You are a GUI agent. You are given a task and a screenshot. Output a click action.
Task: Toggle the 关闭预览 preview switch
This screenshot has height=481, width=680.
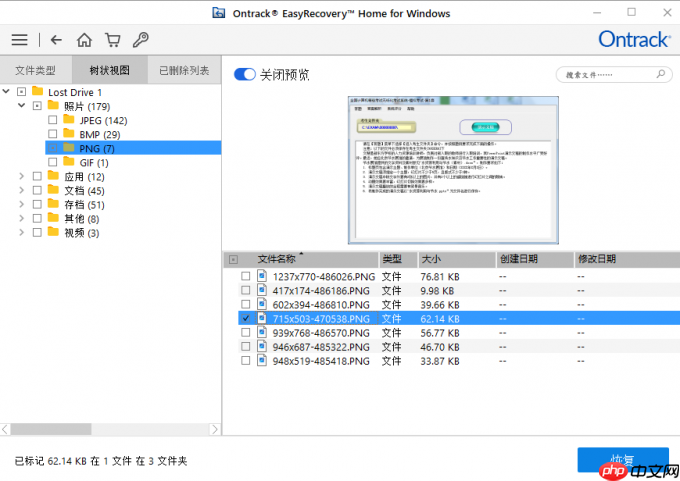click(x=244, y=74)
